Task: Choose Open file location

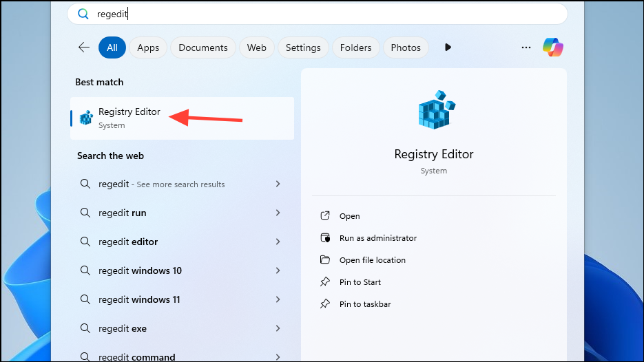Action: tap(372, 260)
